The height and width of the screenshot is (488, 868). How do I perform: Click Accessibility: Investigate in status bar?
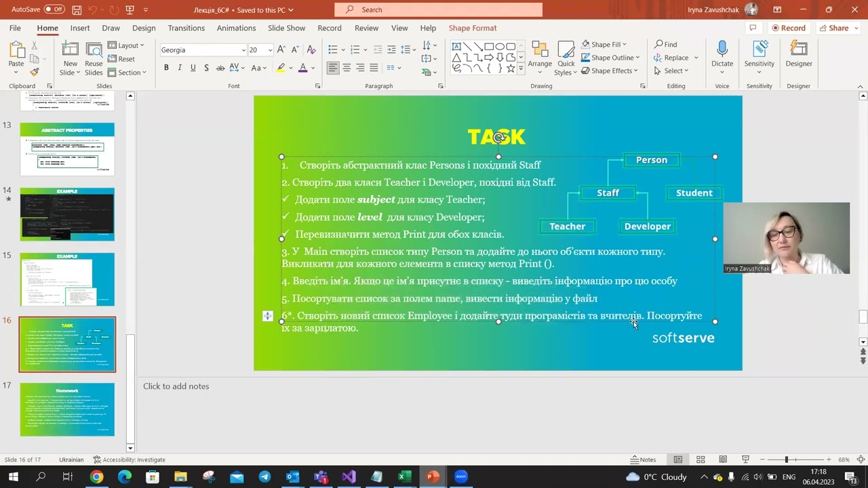click(x=130, y=460)
